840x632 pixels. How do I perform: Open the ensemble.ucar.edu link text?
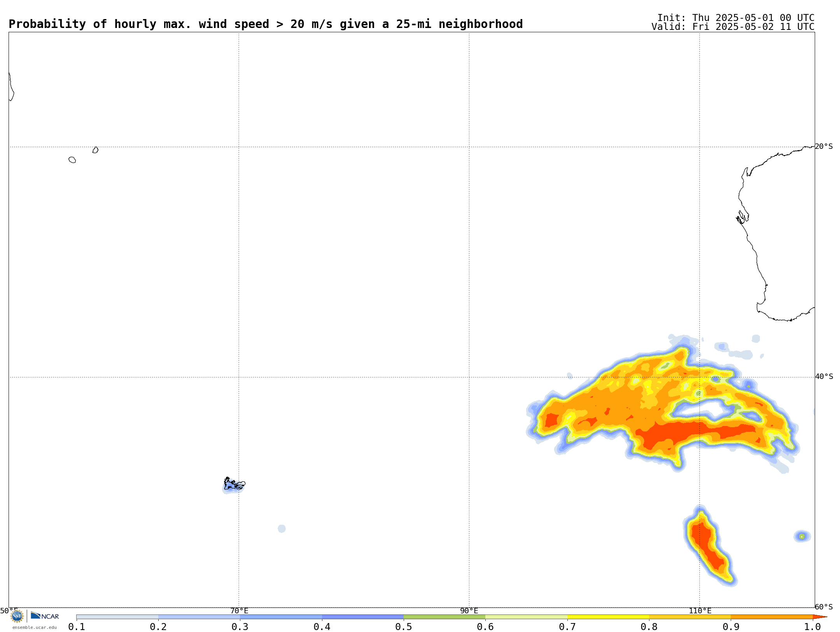coord(34,627)
